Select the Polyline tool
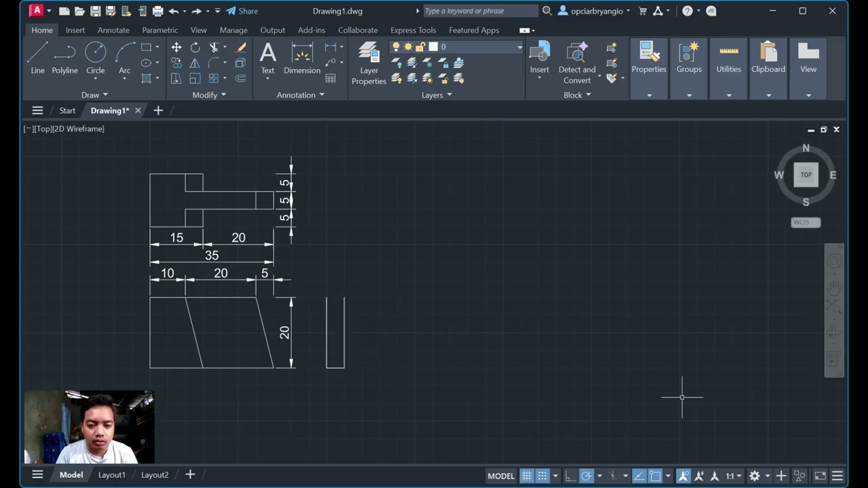The width and height of the screenshot is (868, 488). (65, 58)
